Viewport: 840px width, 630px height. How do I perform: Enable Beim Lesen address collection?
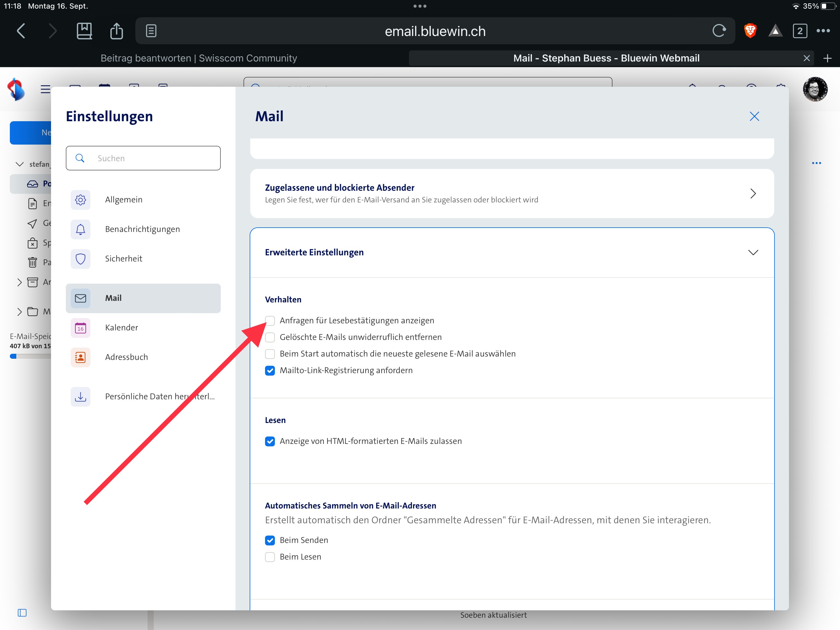pos(270,557)
